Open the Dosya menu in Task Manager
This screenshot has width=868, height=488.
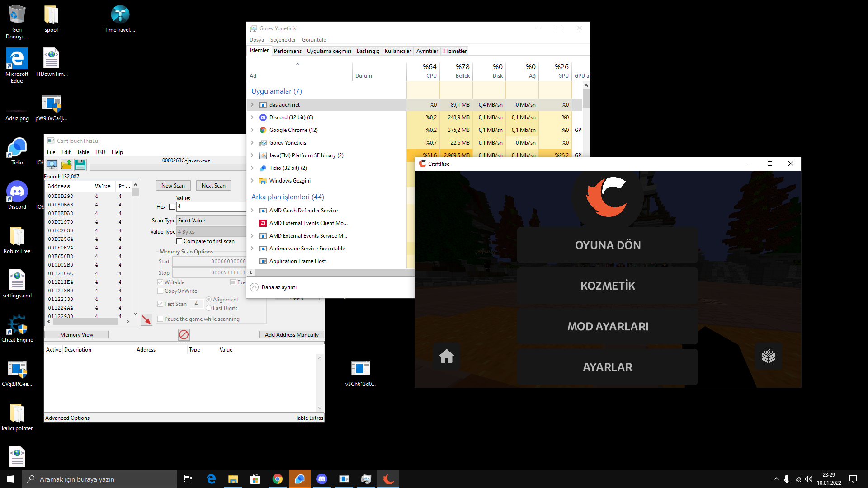click(x=256, y=40)
